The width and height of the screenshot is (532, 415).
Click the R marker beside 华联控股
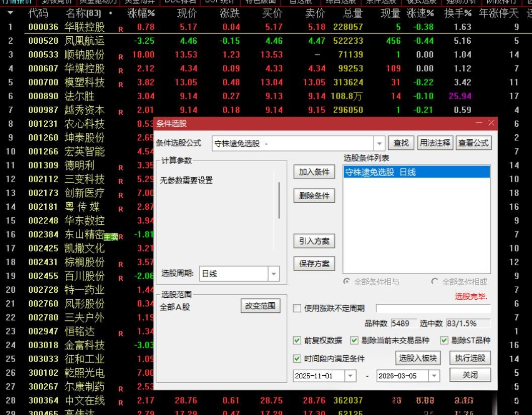click(x=121, y=29)
